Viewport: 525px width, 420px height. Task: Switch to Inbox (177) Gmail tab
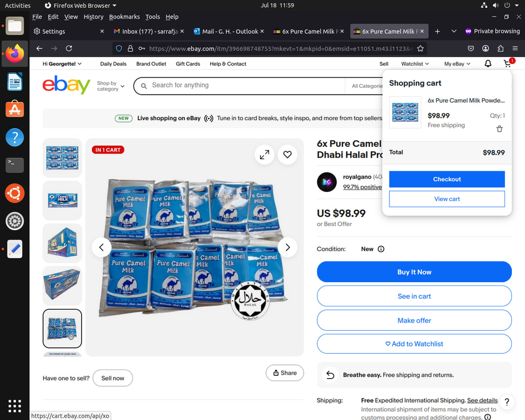pyautogui.click(x=149, y=32)
